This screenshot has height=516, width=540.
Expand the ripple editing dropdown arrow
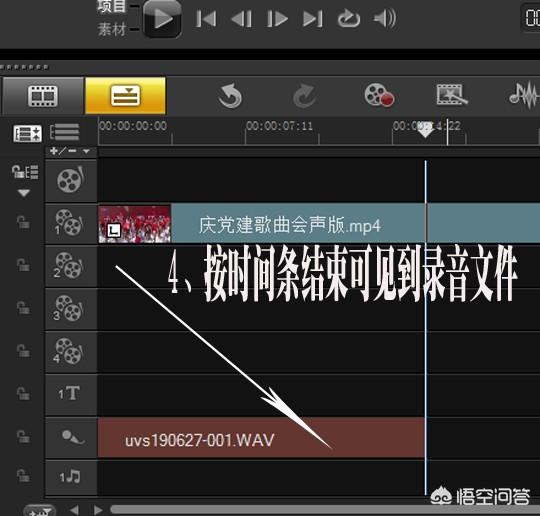coord(24,193)
